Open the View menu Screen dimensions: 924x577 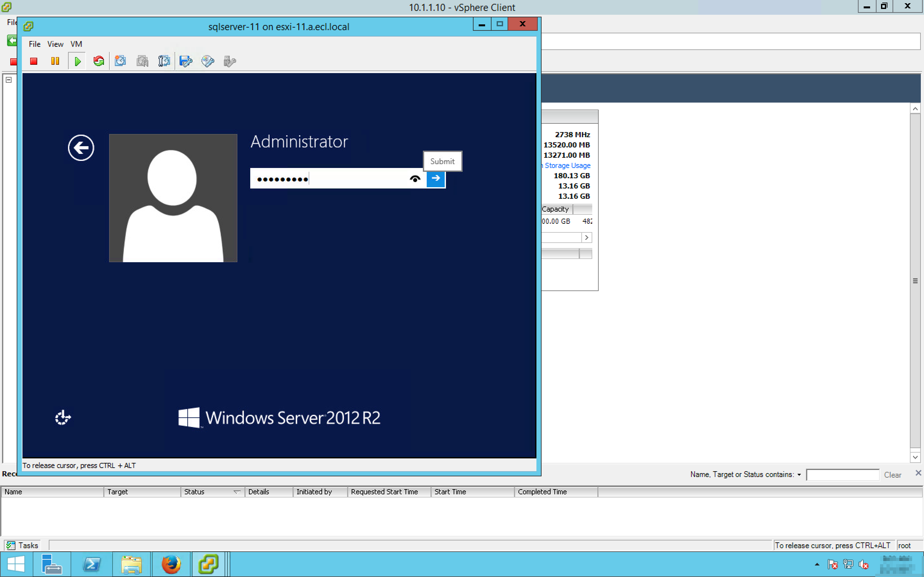pyautogui.click(x=55, y=44)
